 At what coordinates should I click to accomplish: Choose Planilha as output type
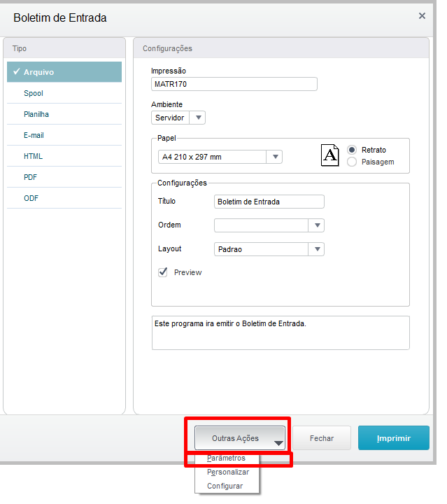(x=64, y=114)
